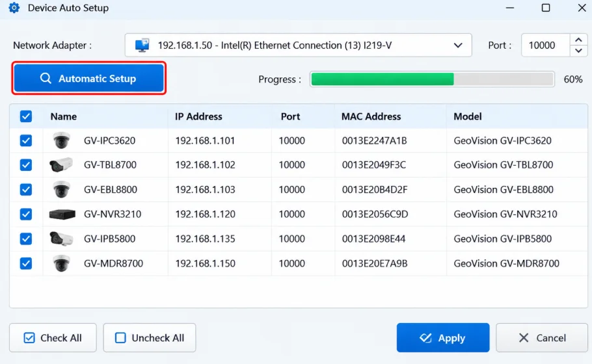Click the model GeoVision GV-MDR8700
Image resolution: width=592 pixels, height=364 pixels.
506,263
